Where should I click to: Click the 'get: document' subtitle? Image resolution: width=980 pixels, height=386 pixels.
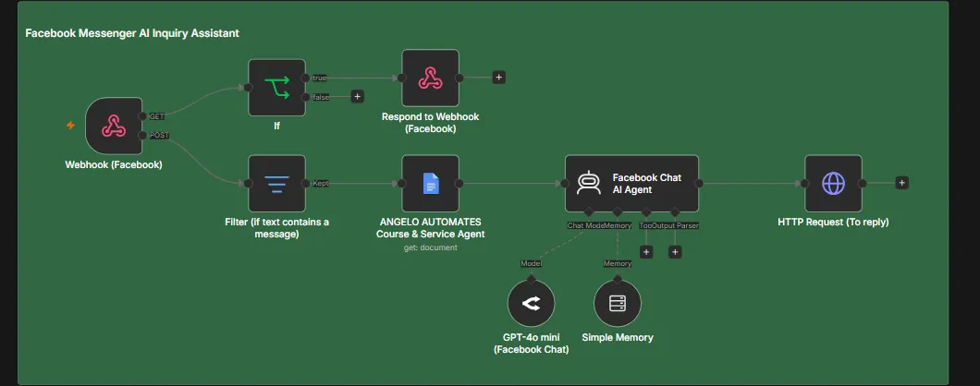point(430,247)
